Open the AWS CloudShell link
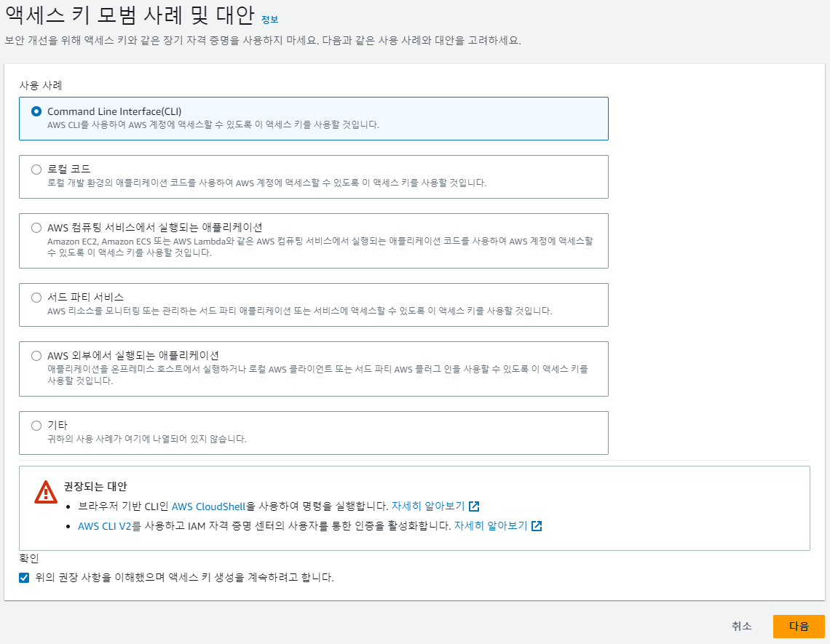The width and height of the screenshot is (830, 644). point(208,506)
